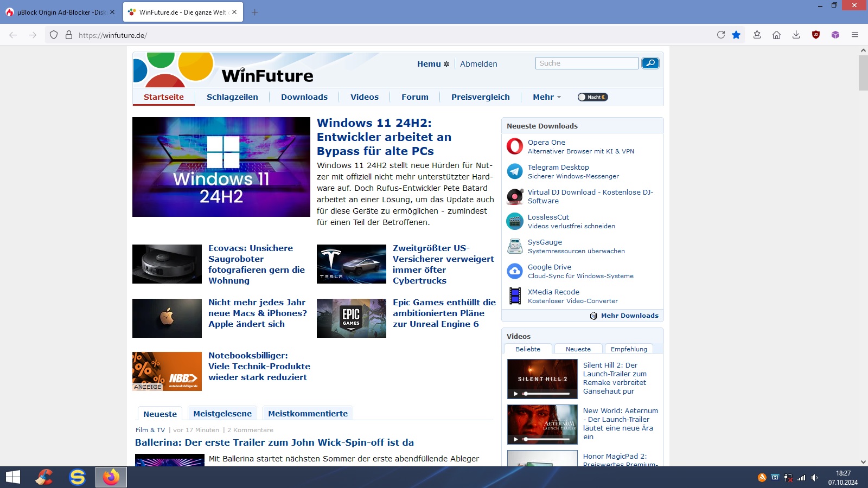The width and height of the screenshot is (868, 488).
Task: Click the gear icon next to Hemu
Action: 446,64
